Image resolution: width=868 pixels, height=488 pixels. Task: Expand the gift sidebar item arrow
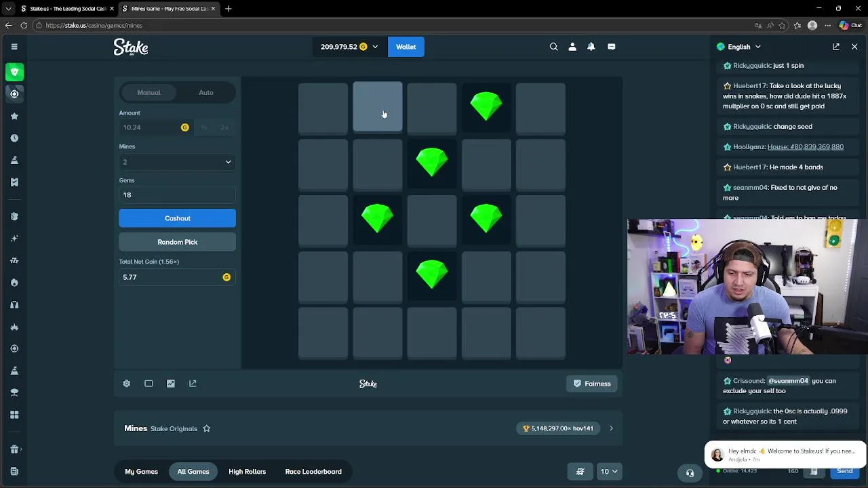point(22,449)
